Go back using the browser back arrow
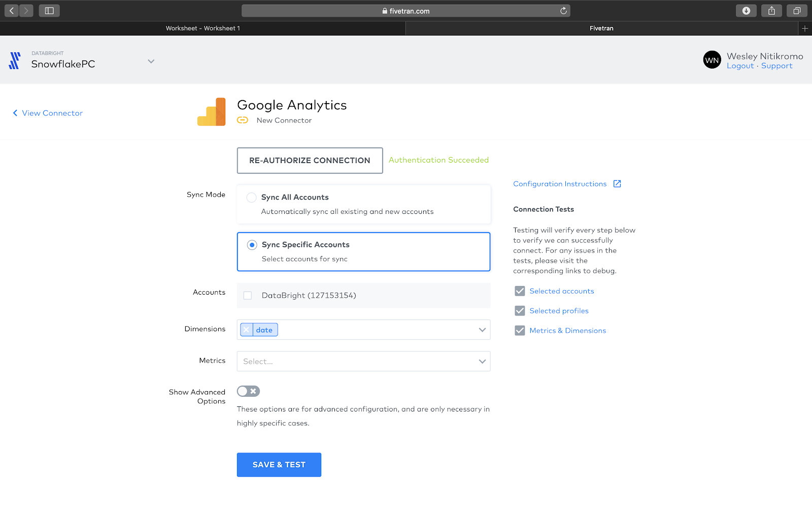The height and width of the screenshot is (508, 812). tap(12, 11)
